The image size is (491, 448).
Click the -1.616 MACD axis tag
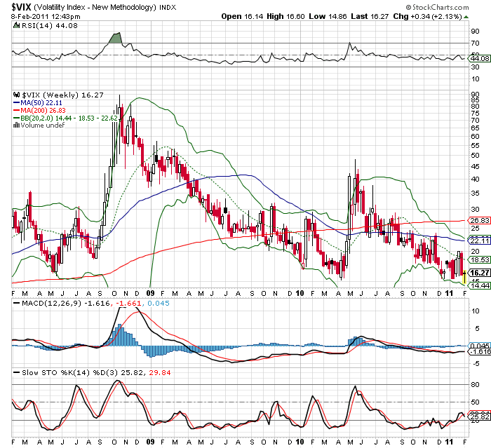480,352
